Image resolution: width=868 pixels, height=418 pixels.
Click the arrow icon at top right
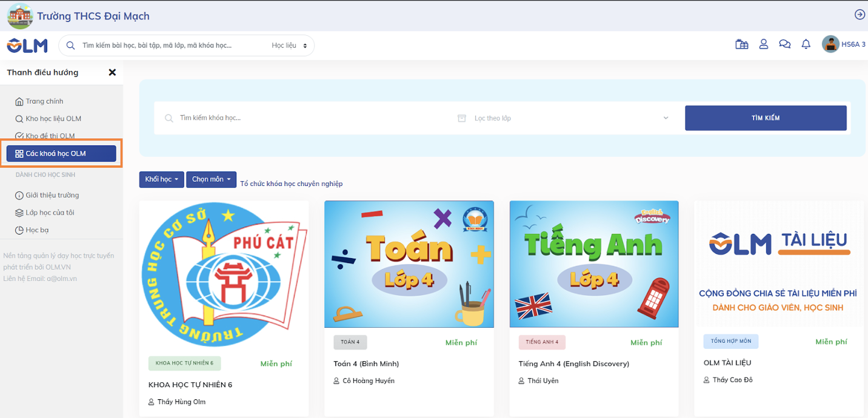coord(860,15)
